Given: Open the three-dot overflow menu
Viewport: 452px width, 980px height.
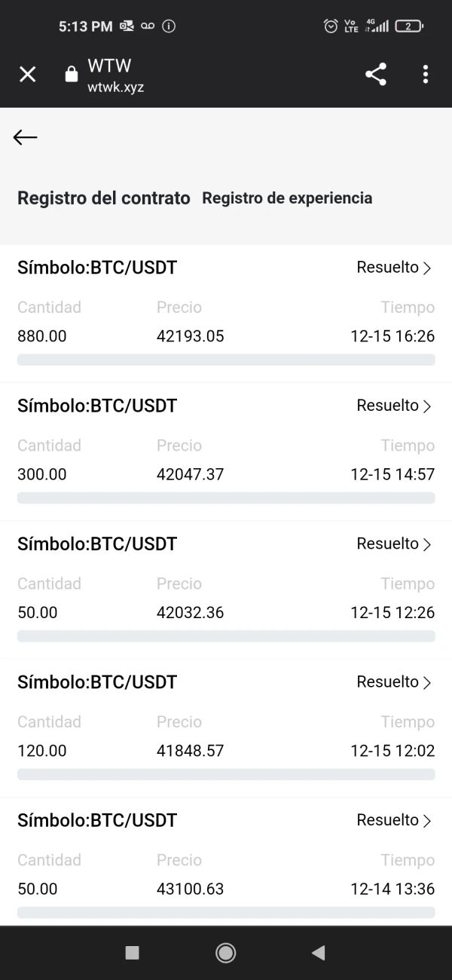Looking at the screenshot, I should click(x=426, y=74).
